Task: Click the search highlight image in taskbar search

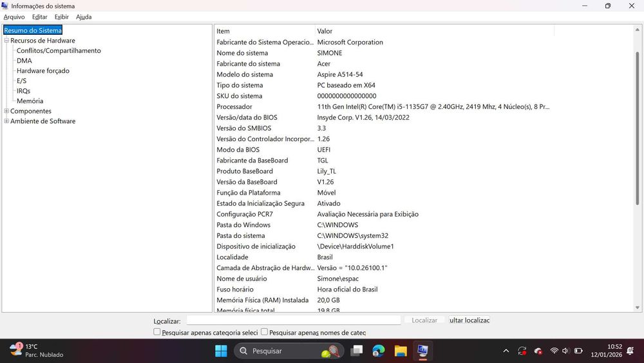Action: [330, 351]
